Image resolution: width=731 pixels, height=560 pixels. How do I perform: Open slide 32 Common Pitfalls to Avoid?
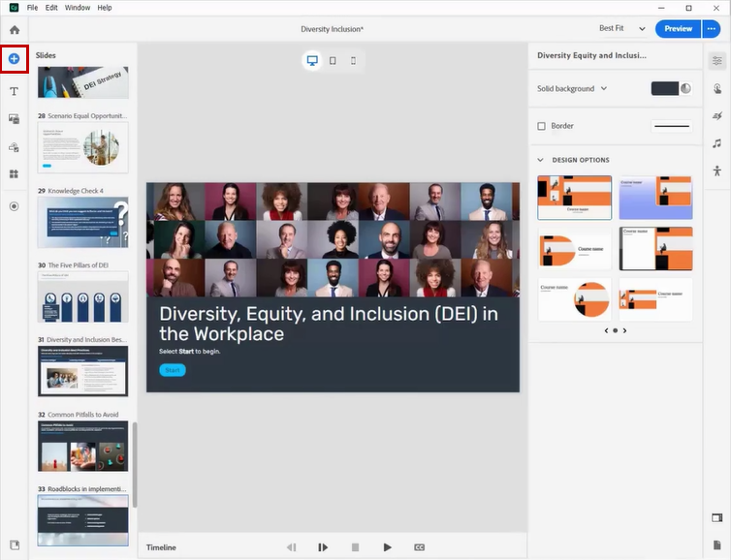tap(83, 446)
